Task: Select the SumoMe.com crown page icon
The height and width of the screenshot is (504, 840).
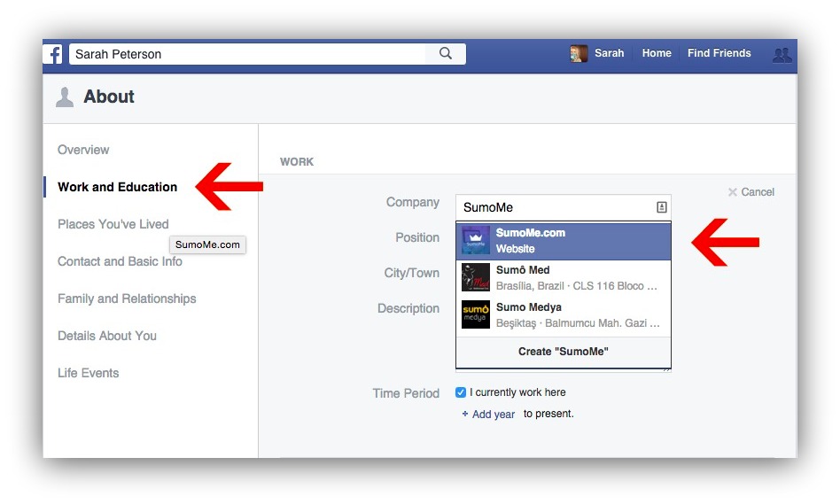Action: [x=476, y=240]
